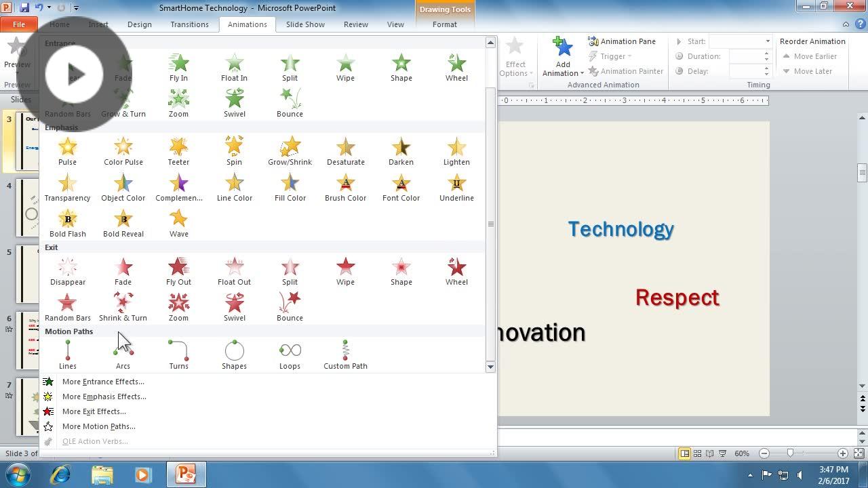Open More Entrance Effects dialog
This screenshot has height=488, width=868.
click(x=103, y=382)
